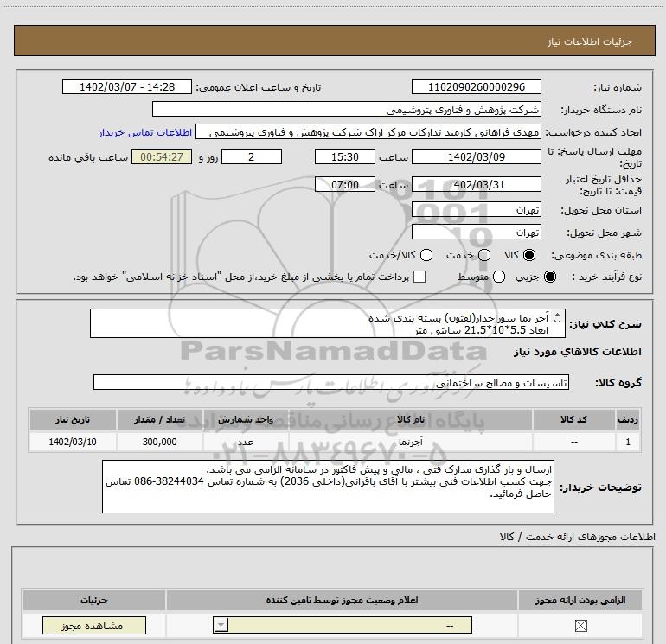Viewport: 666px width, 644px height.
Task: Click the description box scroll stepper
Action: [558, 317]
